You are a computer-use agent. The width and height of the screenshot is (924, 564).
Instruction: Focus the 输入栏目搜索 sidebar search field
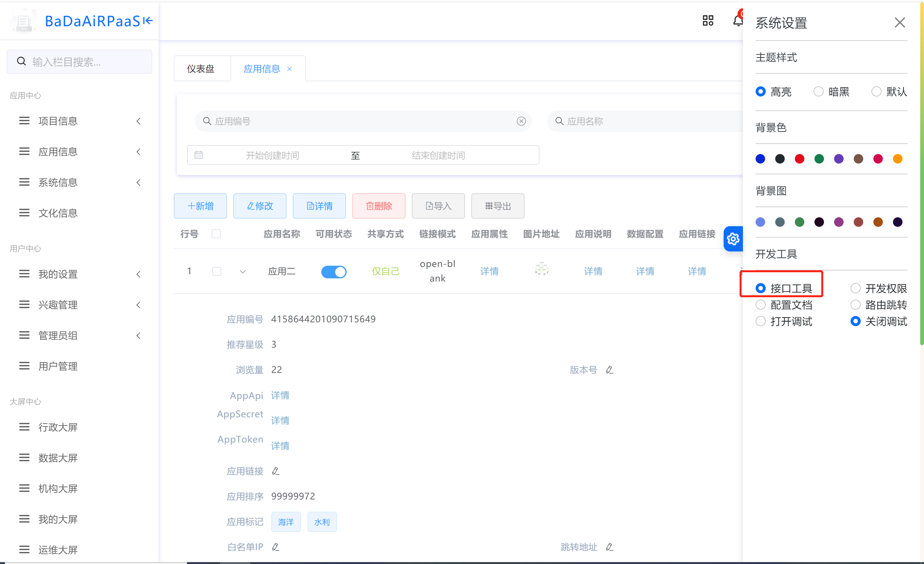coord(79,61)
